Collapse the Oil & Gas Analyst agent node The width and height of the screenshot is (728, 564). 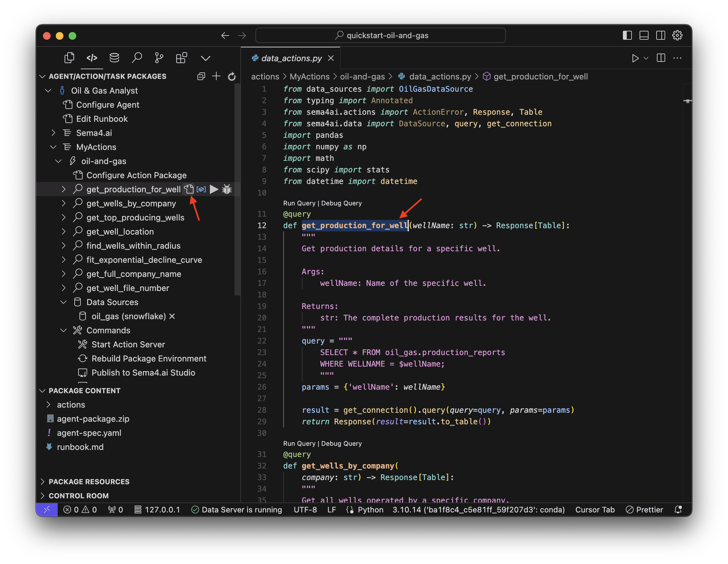[48, 91]
